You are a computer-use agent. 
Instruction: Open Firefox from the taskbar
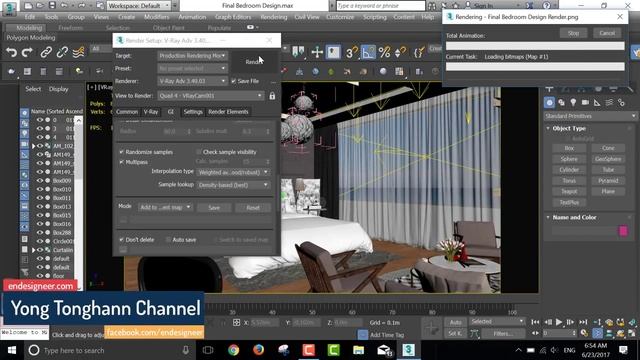(x=258, y=350)
